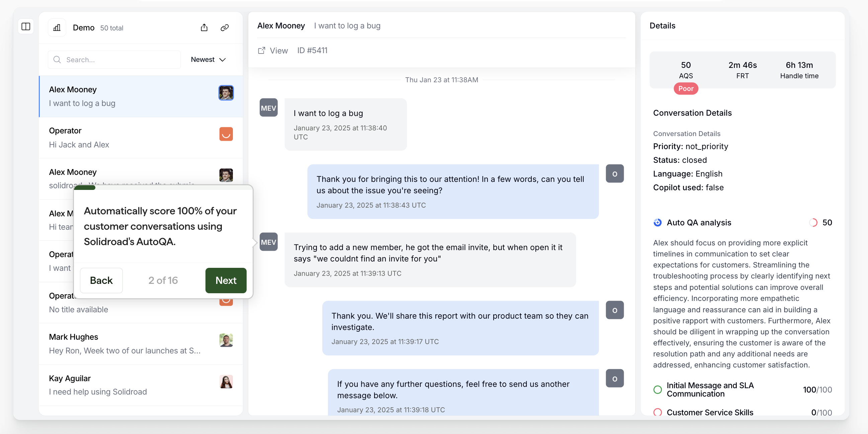Click the share/export icon
This screenshot has width=868, height=434.
click(204, 28)
